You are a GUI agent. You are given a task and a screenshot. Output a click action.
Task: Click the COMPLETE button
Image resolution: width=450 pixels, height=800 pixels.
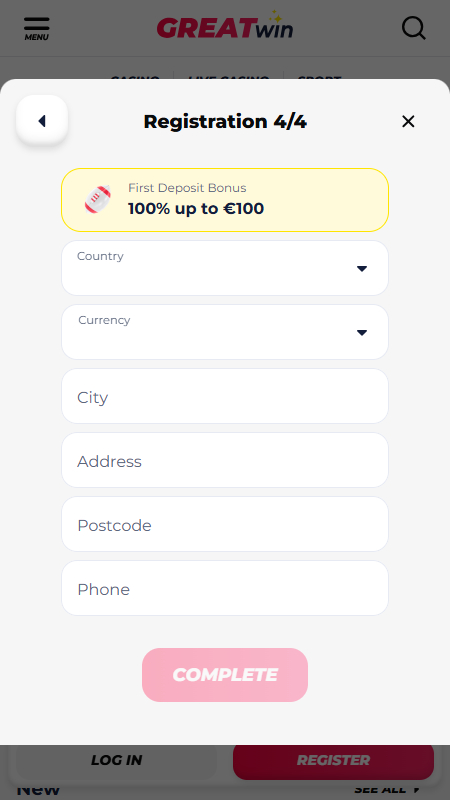point(225,675)
